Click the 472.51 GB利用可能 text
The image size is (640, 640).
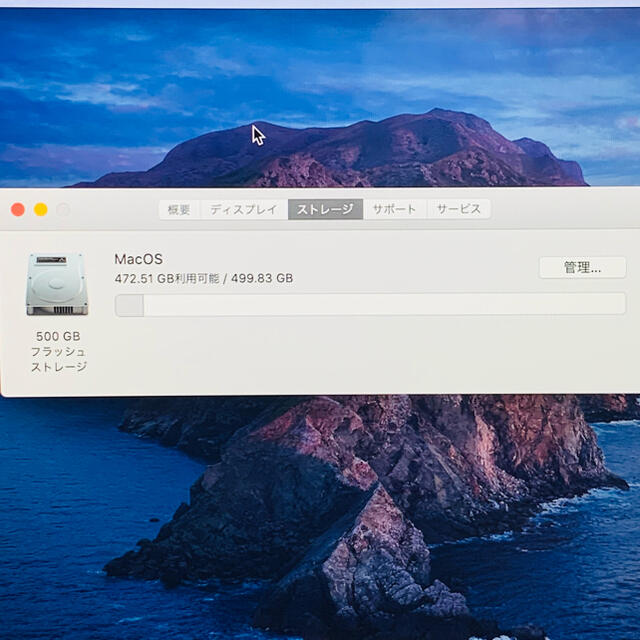[167, 278]
